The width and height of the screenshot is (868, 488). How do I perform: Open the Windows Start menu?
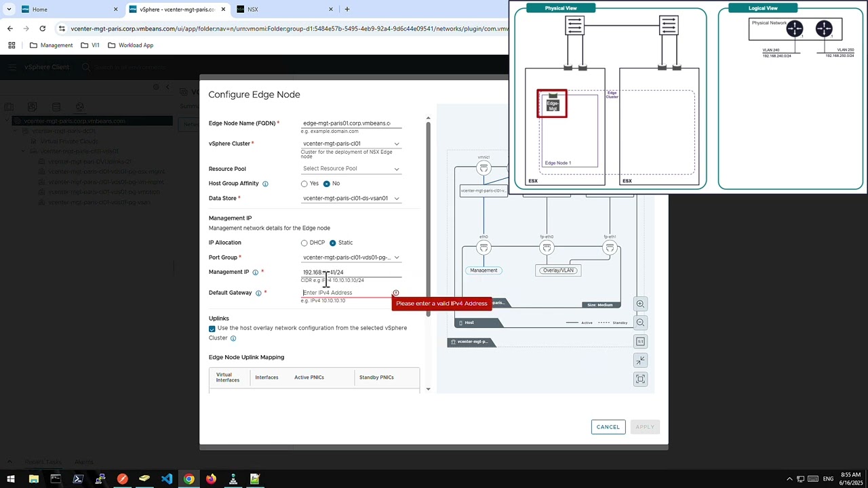(x=11, y=479)
